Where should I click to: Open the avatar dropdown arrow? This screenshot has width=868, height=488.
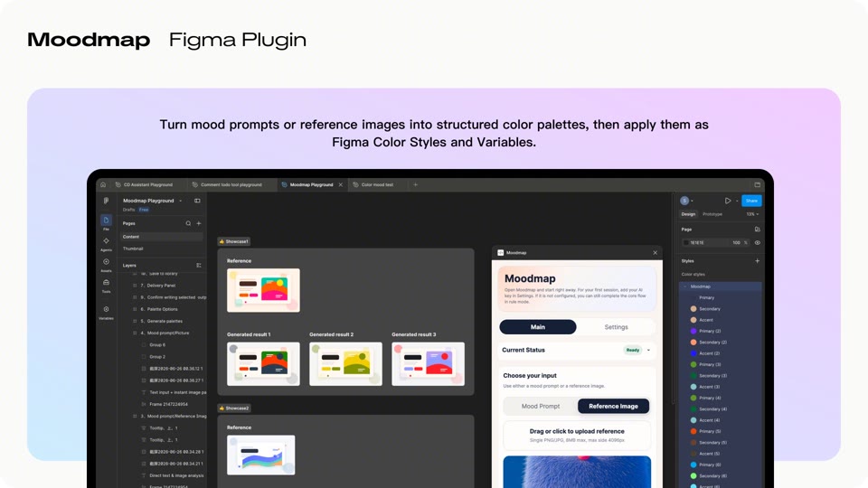pos(692,201)
